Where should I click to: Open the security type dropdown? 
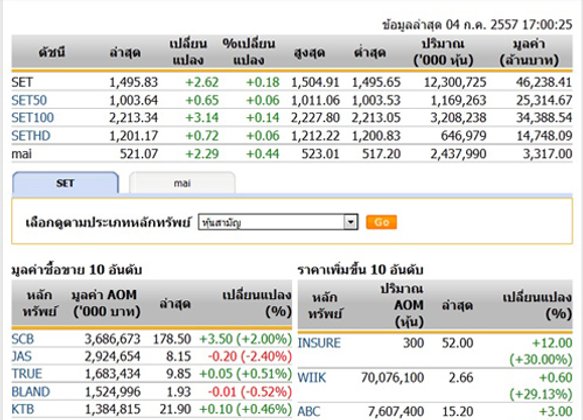point(278,222)
